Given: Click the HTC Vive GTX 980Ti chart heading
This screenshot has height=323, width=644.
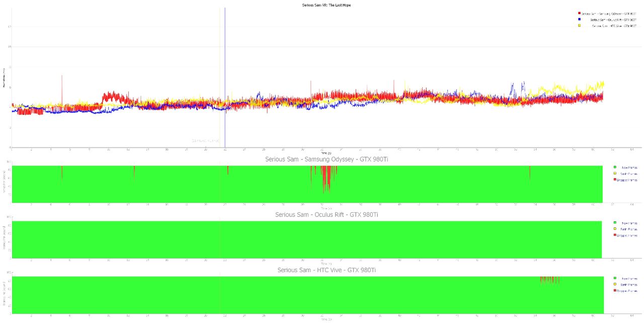Looking at the screenshot, I should coord(327,270).
